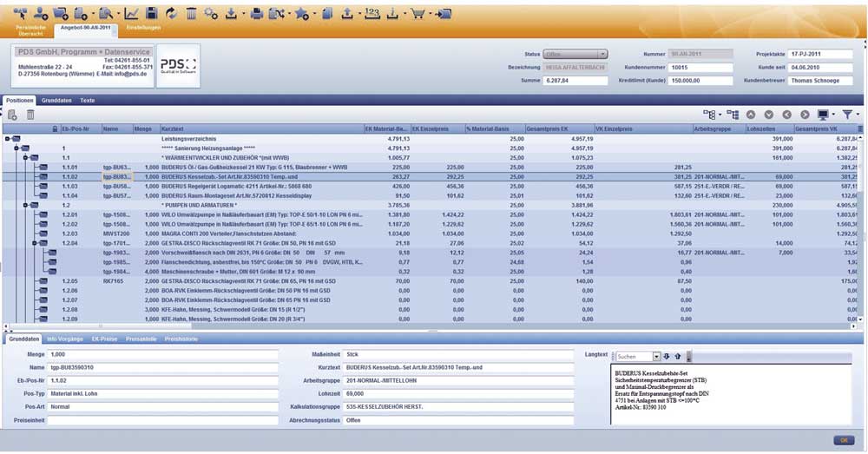Collapse node 1.2 PUMPEN UND ARMATUREN

[25, 206]
